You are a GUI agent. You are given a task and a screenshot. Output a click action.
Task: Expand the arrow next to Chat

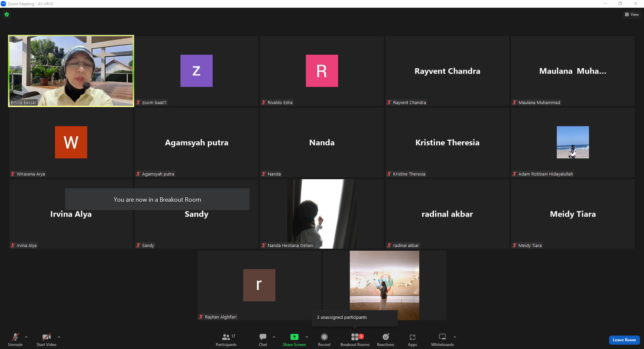pyautogui.click(x=274, y=337)
